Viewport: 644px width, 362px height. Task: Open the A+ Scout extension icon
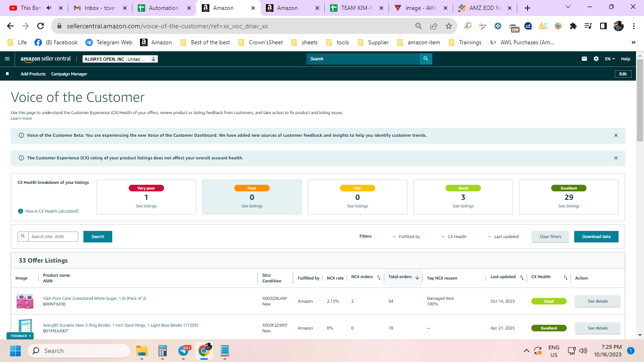543,26
